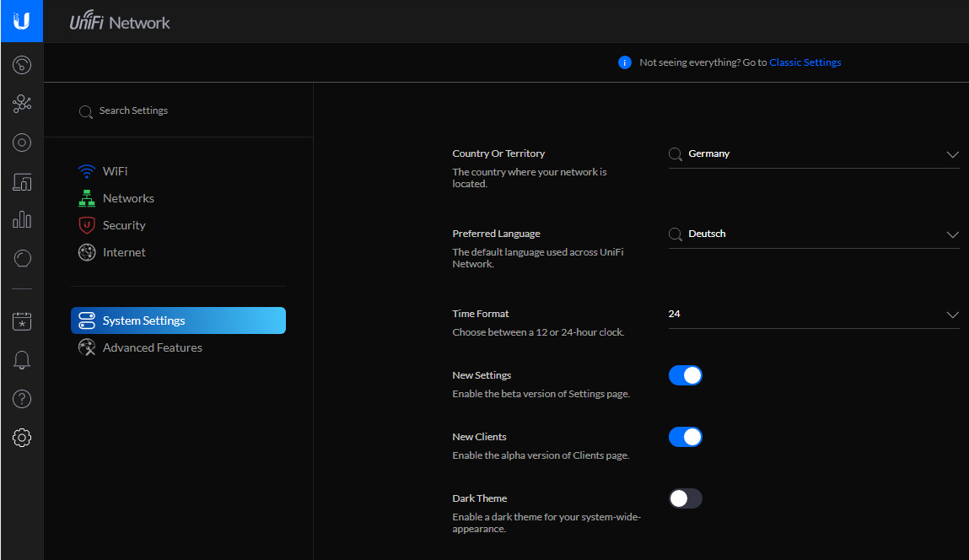Click the 'Dark Theme' label text

tap(480, 498)
